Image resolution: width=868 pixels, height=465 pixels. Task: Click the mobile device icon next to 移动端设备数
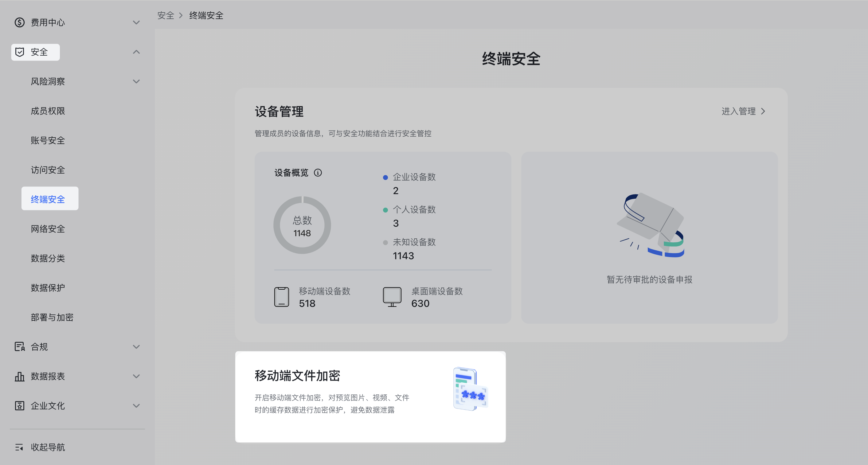[x=282, y=296]
